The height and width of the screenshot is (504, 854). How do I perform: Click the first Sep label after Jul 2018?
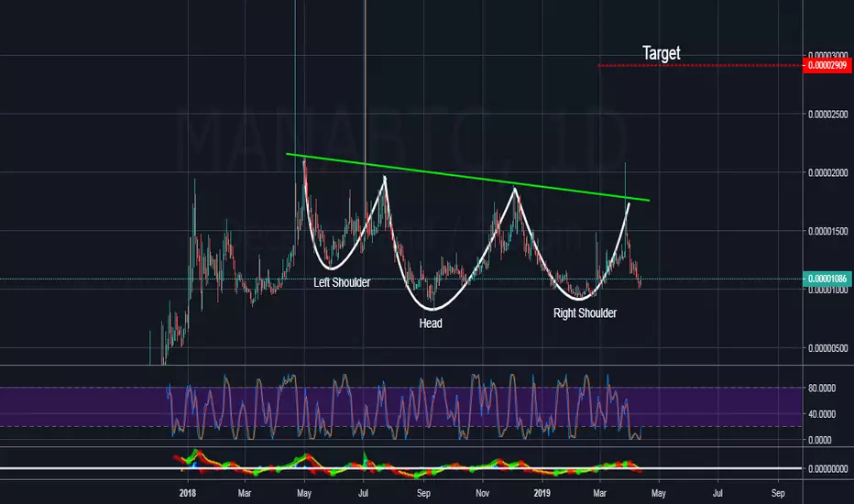(x=423, y=493)
